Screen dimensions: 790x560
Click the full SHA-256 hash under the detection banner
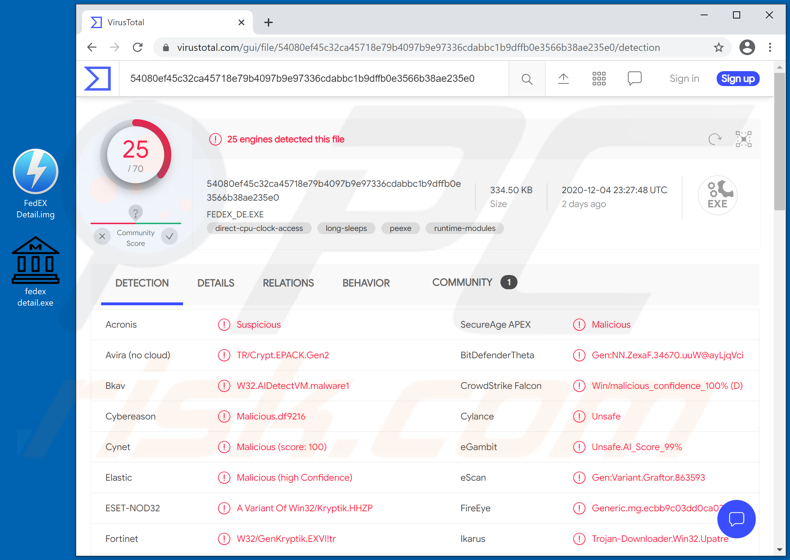(x=334, y=191)
